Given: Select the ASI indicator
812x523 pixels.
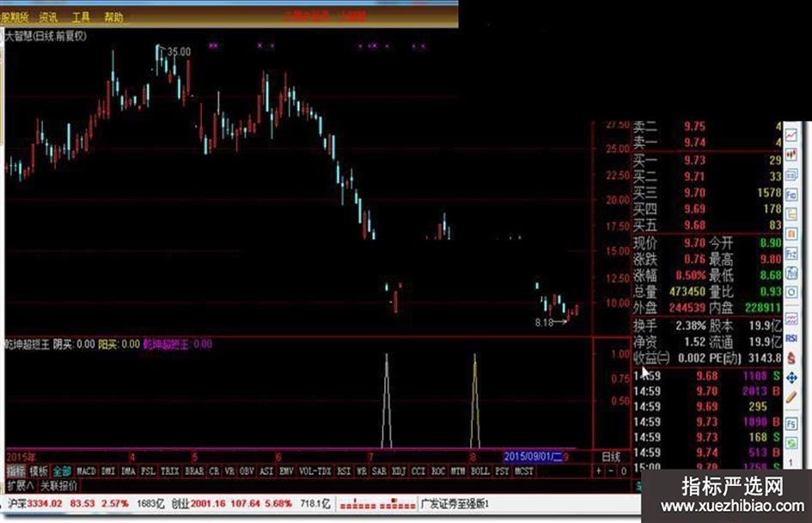Looking at the screenshot, I should (266, 471).
